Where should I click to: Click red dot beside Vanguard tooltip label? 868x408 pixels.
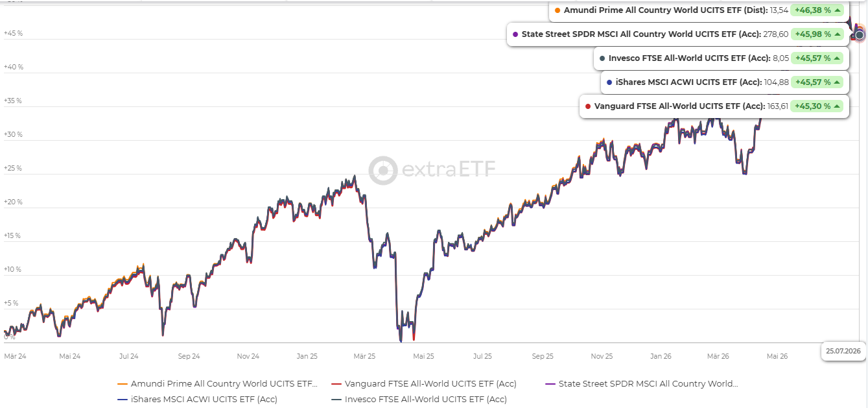coord(588,106)
